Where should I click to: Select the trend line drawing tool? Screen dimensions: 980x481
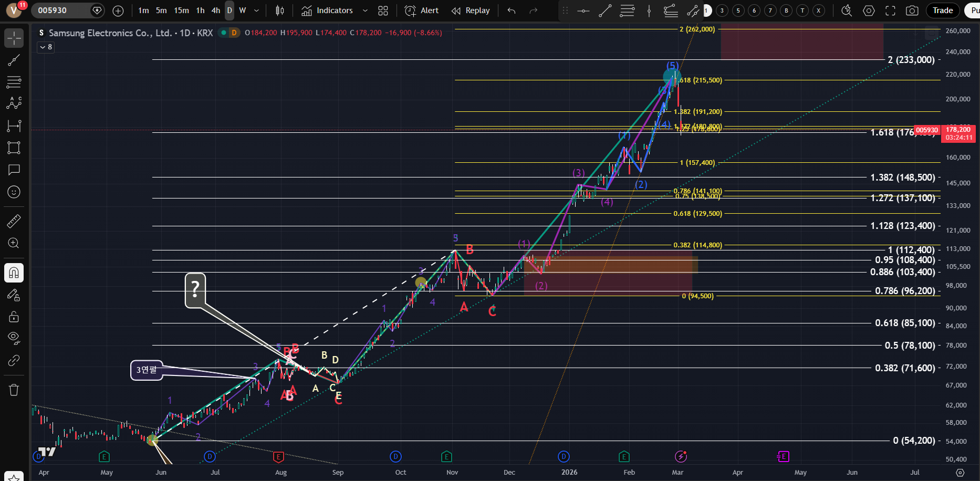pyautogui.click(x=14, y=60)
